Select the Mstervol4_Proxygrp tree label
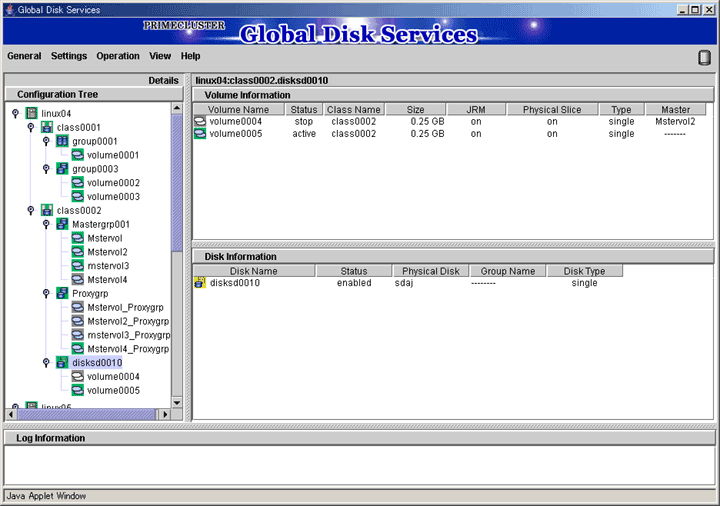Screen dimensions: 720x506 pyautogui.click(x=128, y=349)
